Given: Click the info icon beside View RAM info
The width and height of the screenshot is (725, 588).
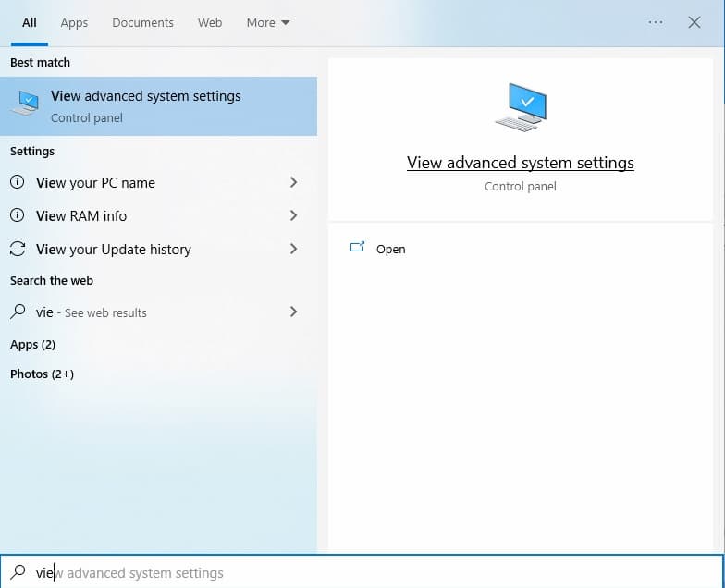Looking at the screenshot, I should click(x=18, y=215).
